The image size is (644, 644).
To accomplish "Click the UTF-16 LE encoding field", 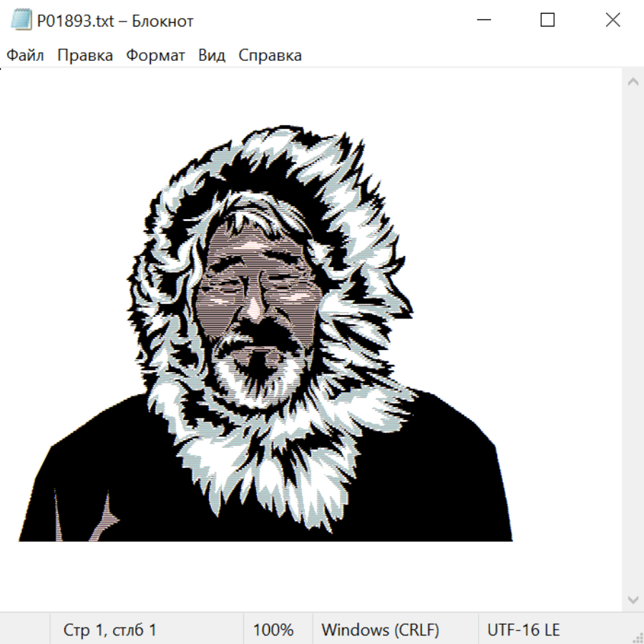I will pos(523,630).
